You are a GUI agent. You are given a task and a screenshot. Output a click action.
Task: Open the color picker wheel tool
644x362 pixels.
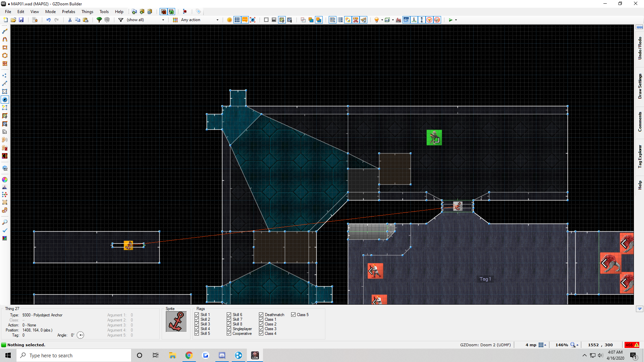click(5, 180)
